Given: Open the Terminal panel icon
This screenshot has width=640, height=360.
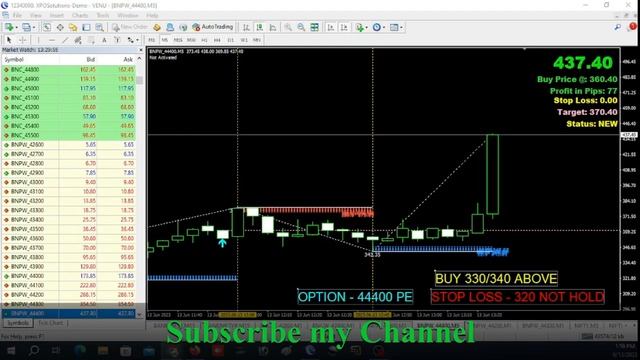Looking at the screenshot, I should [86, 27].
